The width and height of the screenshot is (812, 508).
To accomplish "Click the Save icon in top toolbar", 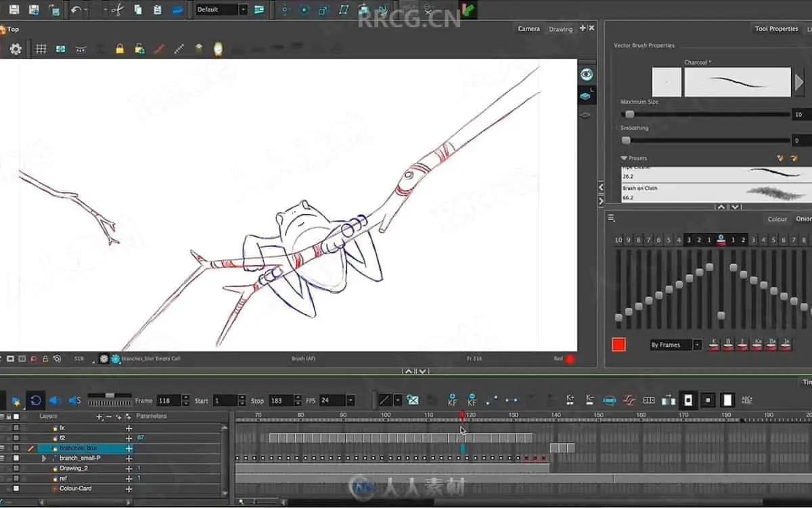I will [x=14, y=10].
